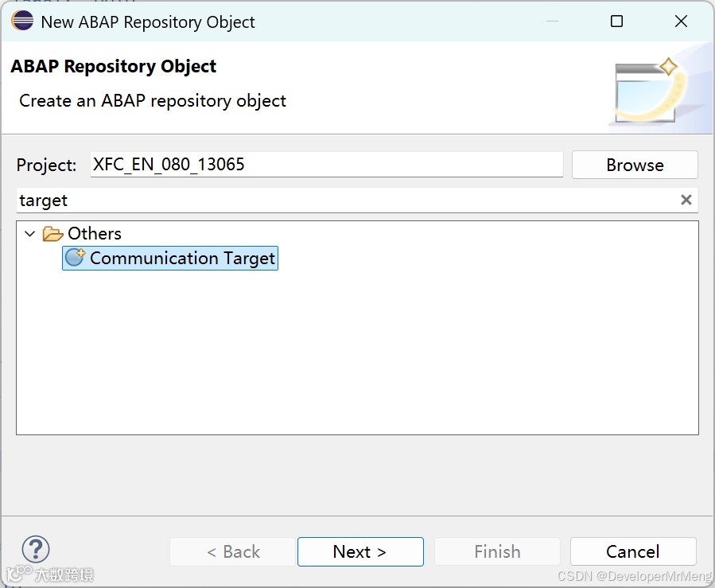
Task: Clear the filter text with the X icon
Action: pyautogui.click(x=686, y=200)
